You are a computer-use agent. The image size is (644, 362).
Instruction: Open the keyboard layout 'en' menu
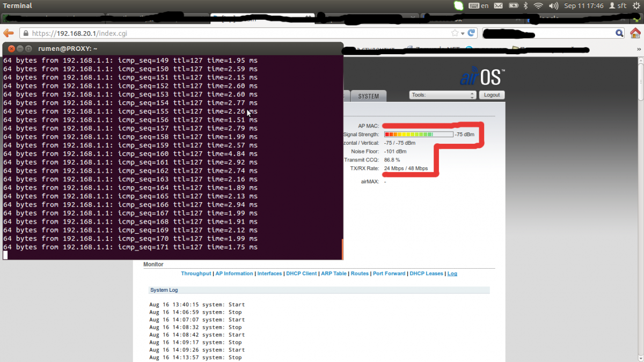coord(479,6)
